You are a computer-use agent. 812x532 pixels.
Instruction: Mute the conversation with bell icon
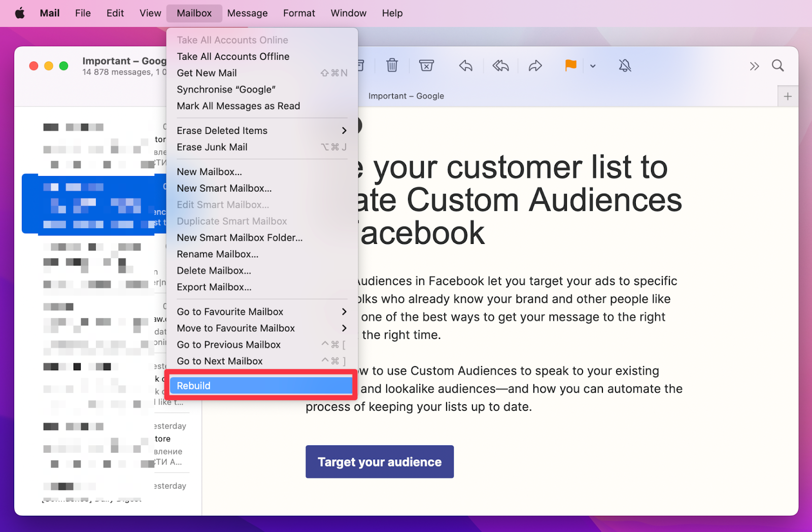pyautogui.click(x=625, y=65)
